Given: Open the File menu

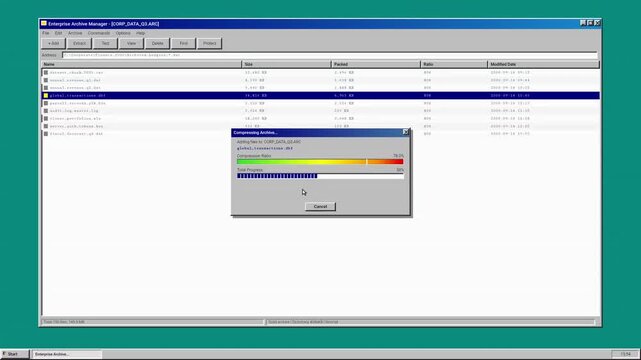Looking at the screenshot, I should tap(46, 33).
